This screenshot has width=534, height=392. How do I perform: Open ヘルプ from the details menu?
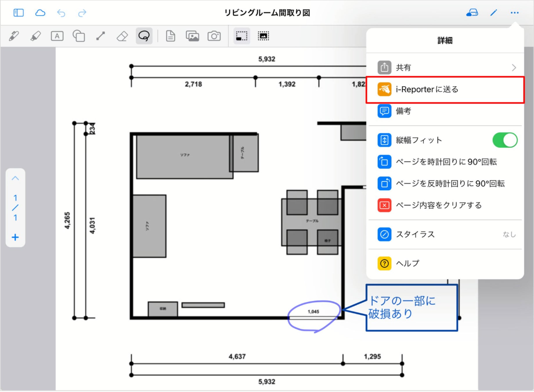445,263
